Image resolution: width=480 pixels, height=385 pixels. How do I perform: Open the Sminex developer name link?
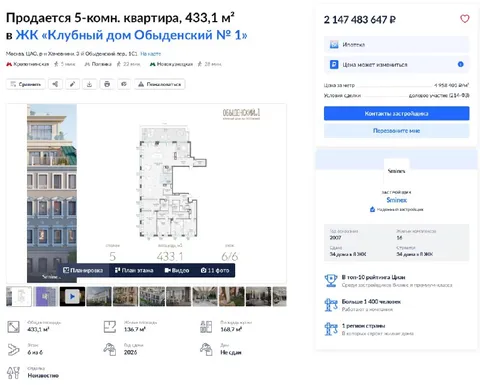[397, 200]
